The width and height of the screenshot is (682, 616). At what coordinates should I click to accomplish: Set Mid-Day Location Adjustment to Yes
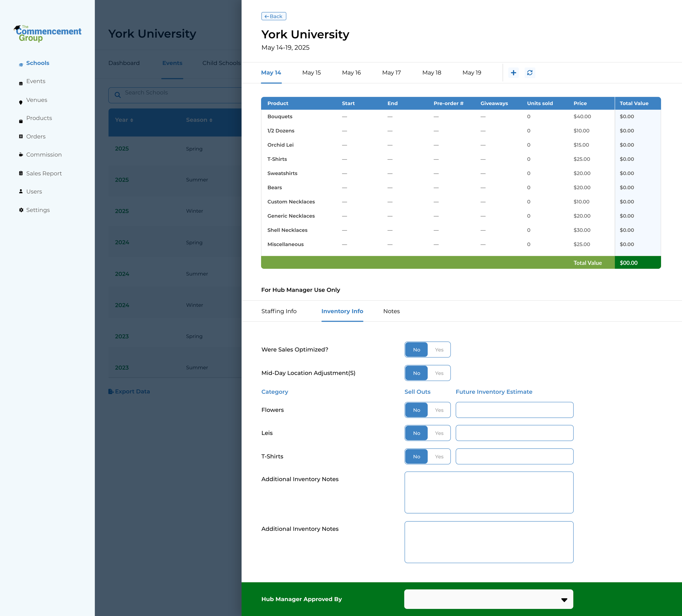click(x=439, y=373)
